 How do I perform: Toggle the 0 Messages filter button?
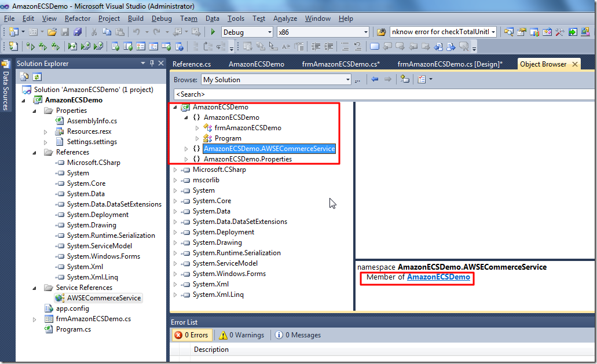pyautogui.click(x=298, y=334)
